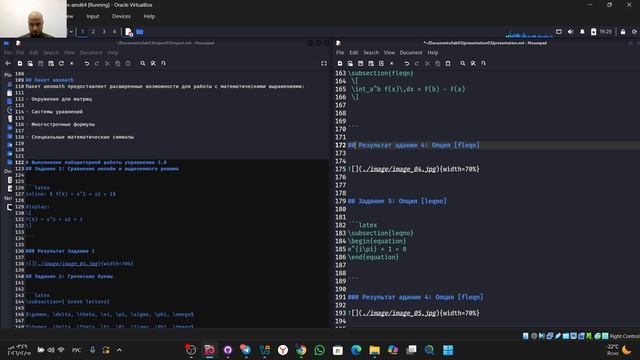Click guest panel lock screen icon
Viewport: 640px width, 360px height.
(x=623, y=31)
